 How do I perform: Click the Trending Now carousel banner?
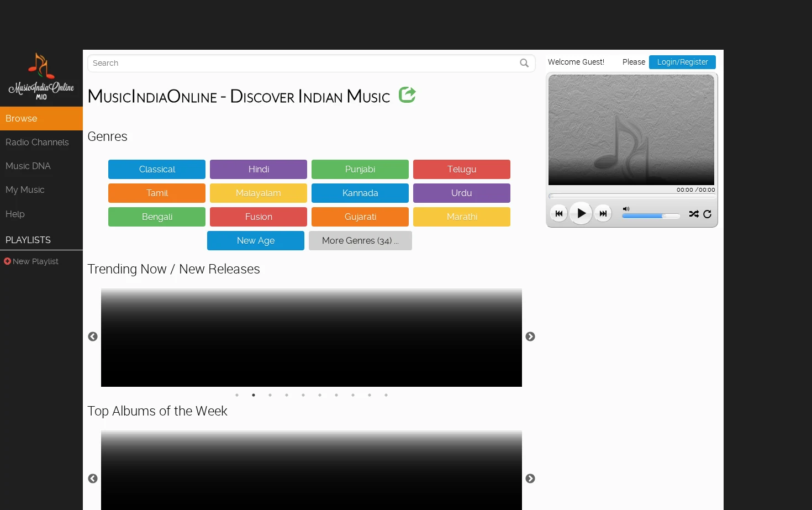312,338
